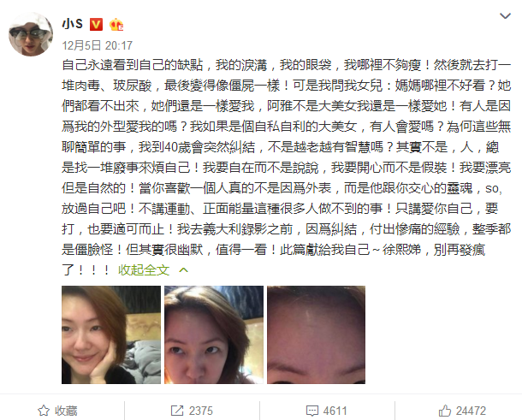Click the star favorite icon

point(44,411)
